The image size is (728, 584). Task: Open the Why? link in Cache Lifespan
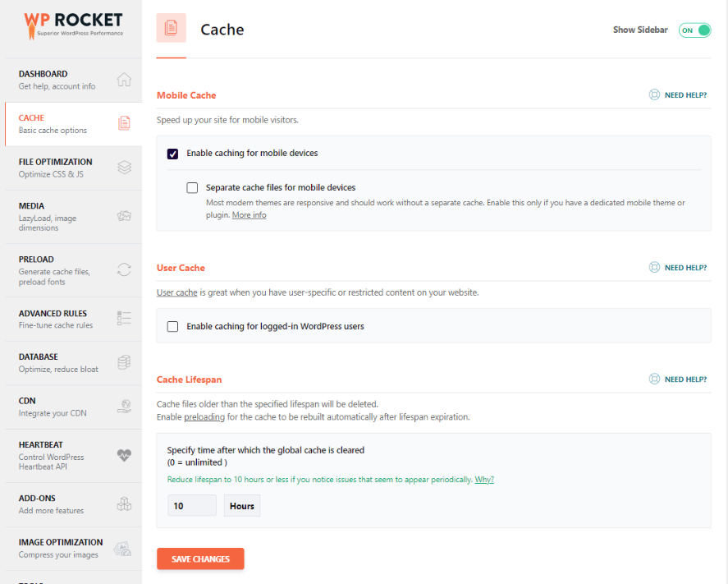pos(484,480)
